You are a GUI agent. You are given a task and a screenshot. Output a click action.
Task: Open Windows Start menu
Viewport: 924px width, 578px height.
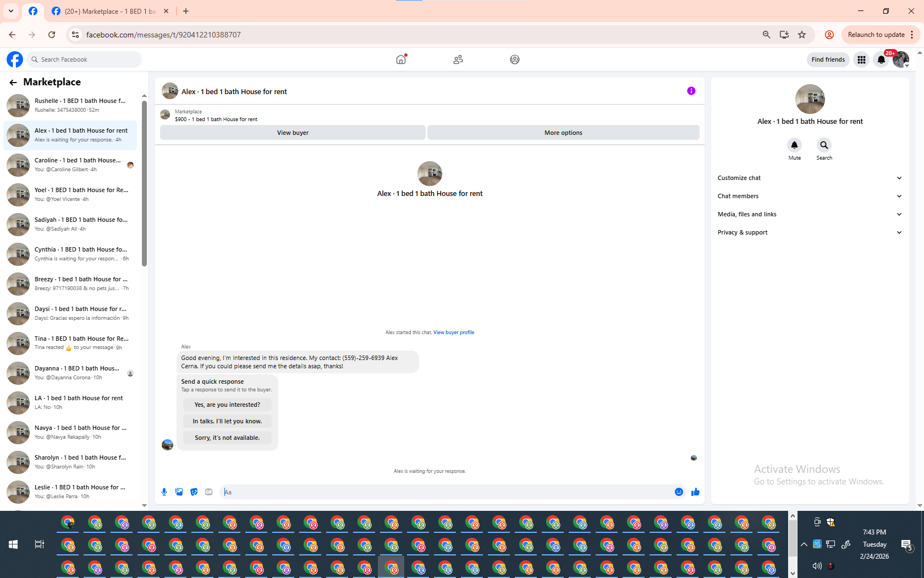pyautogui.click(x=13, y=544)
